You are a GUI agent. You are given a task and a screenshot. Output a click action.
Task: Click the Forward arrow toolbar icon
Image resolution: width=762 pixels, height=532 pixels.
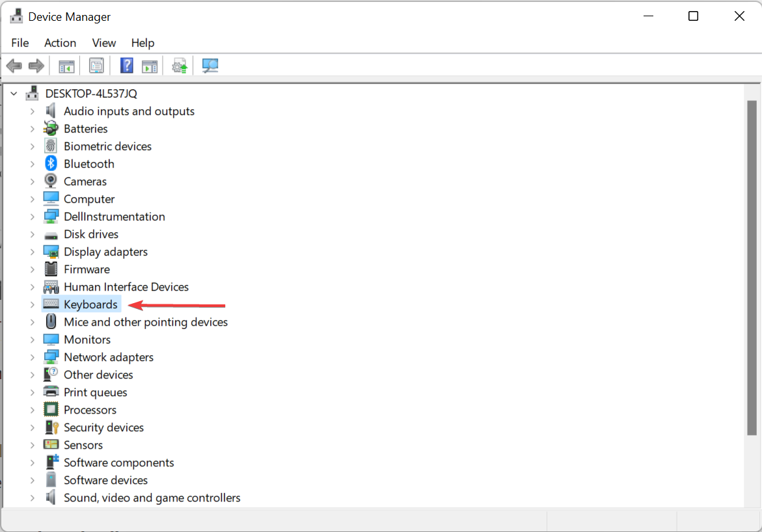click(36, 66)
